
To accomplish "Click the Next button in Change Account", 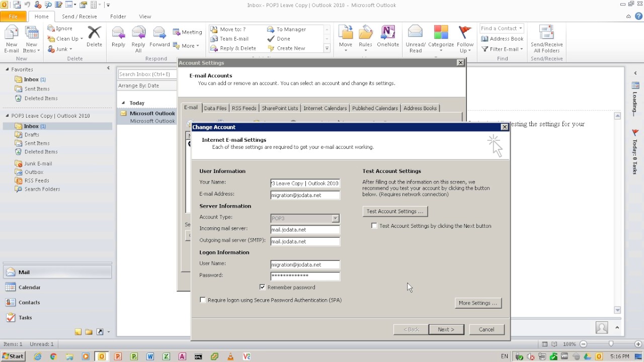I will pos(446,329).
